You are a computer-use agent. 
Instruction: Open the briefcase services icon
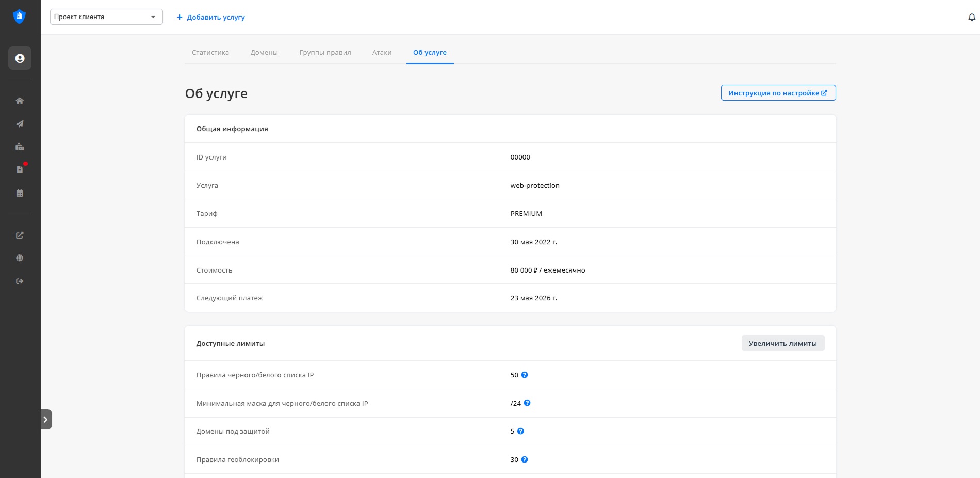[x=20, y=147]
